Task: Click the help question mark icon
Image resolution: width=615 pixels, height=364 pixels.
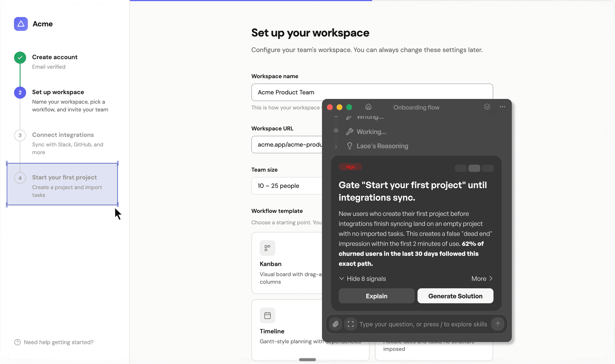Action: (17, 342)
